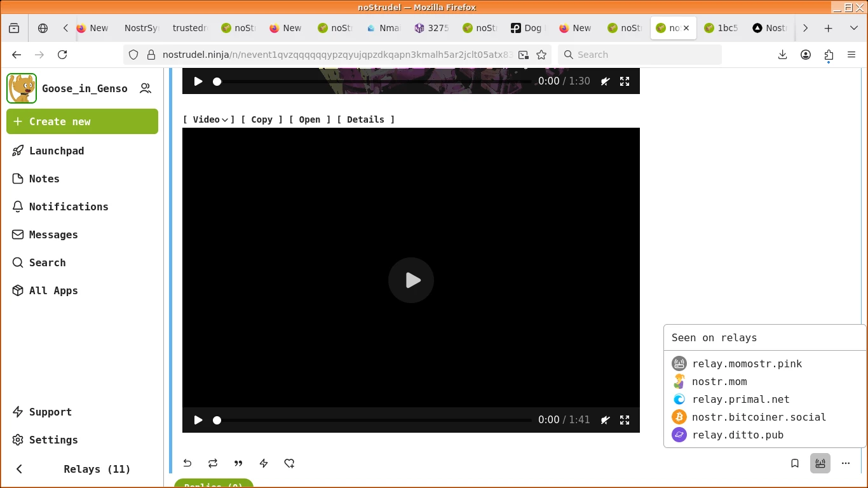868x488 pixels.
Task: Click the Firefox back navigation arrow
Action: pos(17,55)
